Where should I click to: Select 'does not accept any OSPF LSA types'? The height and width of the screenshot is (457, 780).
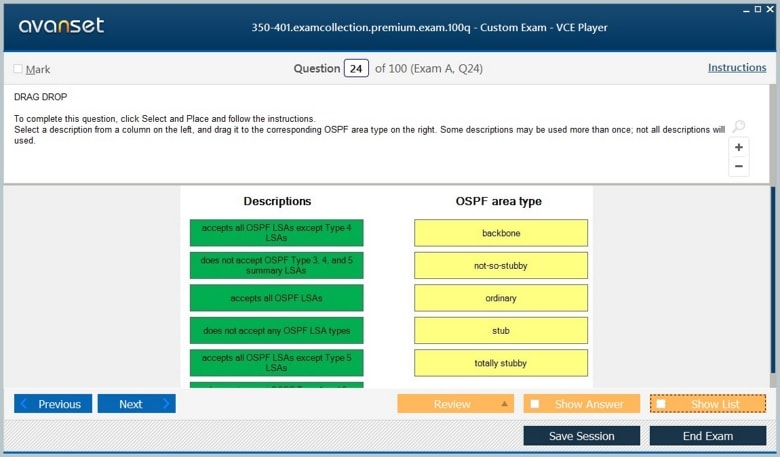276,330
